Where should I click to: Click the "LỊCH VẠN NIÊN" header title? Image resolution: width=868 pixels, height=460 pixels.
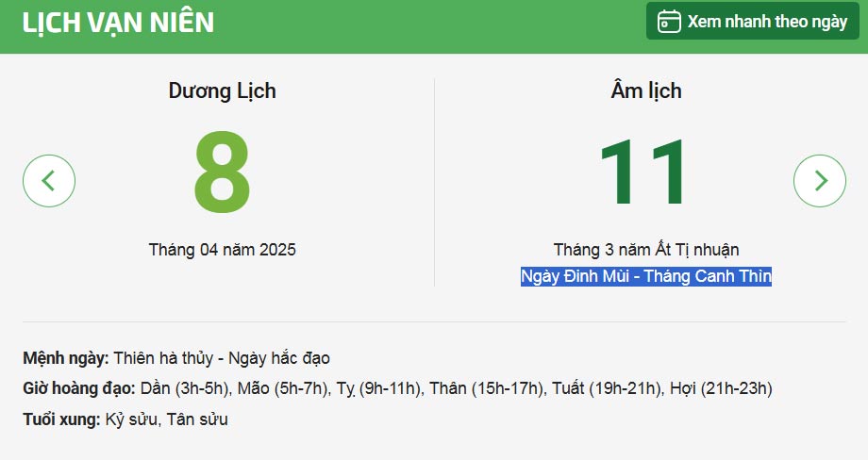click(118, 23)
